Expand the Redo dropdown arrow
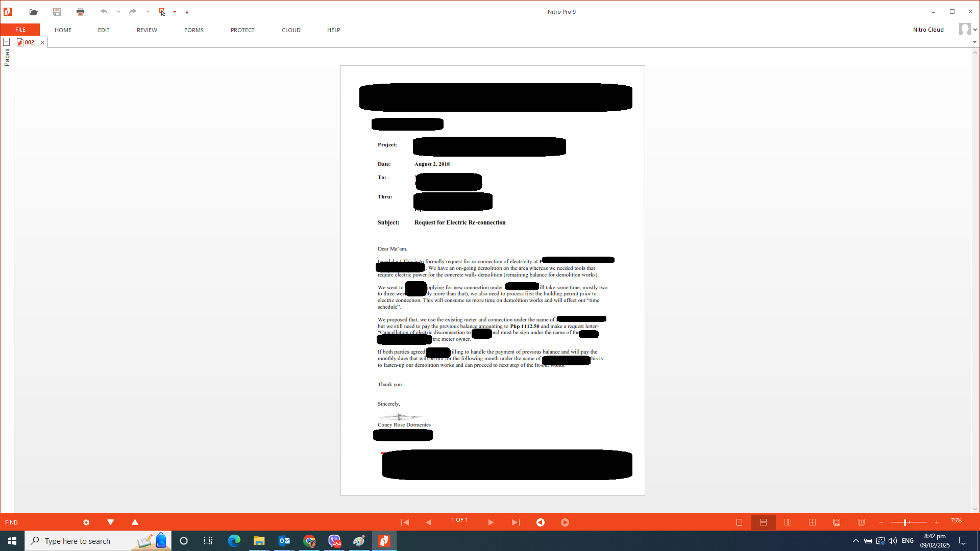The width and height of the screenshot is (980, 551). point(148,12)
